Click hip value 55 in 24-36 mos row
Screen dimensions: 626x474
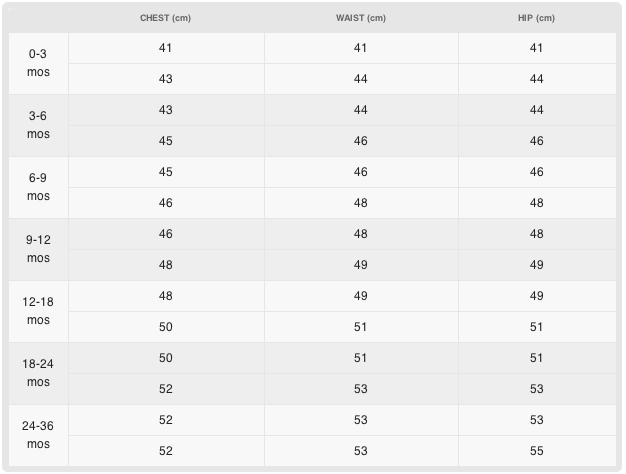pyautogui.click(x=536, y=451)
